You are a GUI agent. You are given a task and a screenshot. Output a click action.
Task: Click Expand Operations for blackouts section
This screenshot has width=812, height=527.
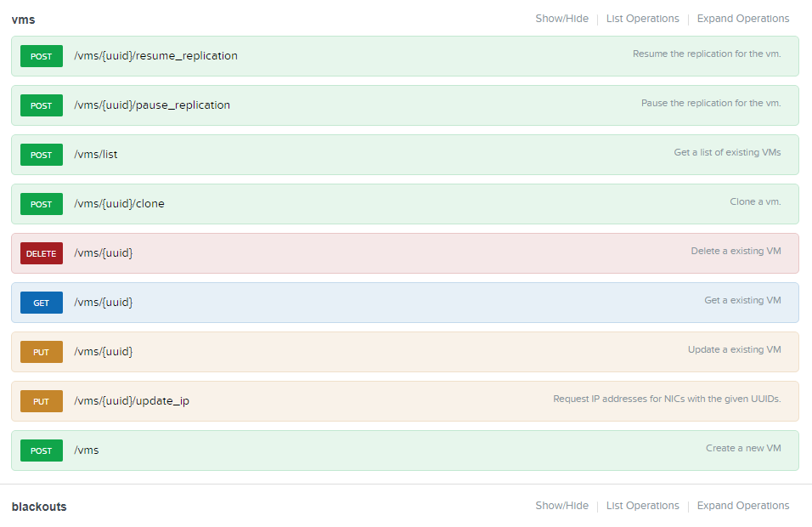click(x=743, y=505)
